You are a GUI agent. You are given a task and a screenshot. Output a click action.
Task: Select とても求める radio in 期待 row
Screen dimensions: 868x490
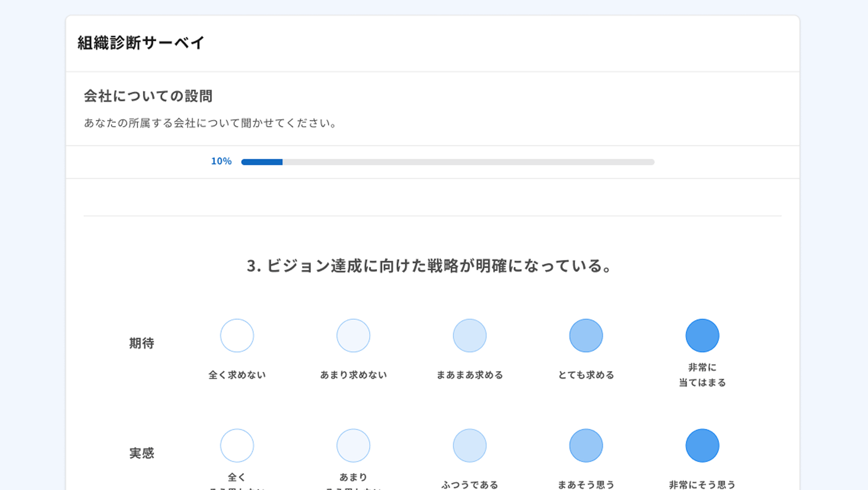coord(586,336)
